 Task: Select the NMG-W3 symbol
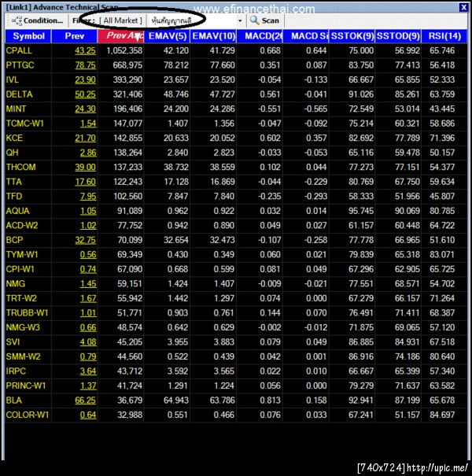[x=23, y=327]
